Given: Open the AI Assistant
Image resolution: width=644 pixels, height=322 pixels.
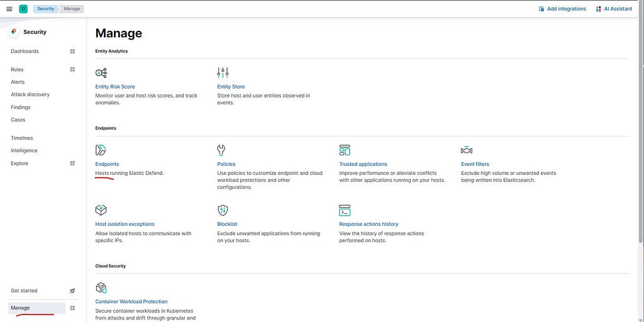Looking at the screenshot, I should 614,9.
